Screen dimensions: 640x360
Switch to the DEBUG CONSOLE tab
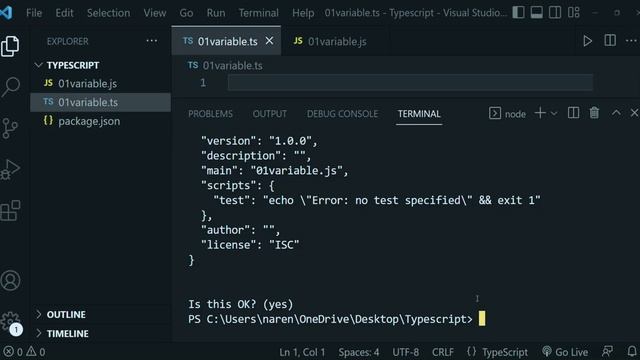pyautogui.click(x=342, y=114)
